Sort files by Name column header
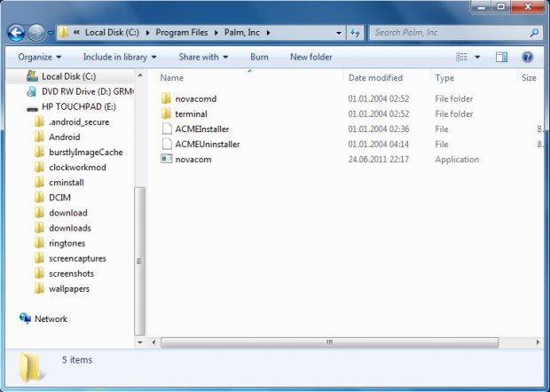This screenshot has width=550, height=392. click(x=172, y=78)
